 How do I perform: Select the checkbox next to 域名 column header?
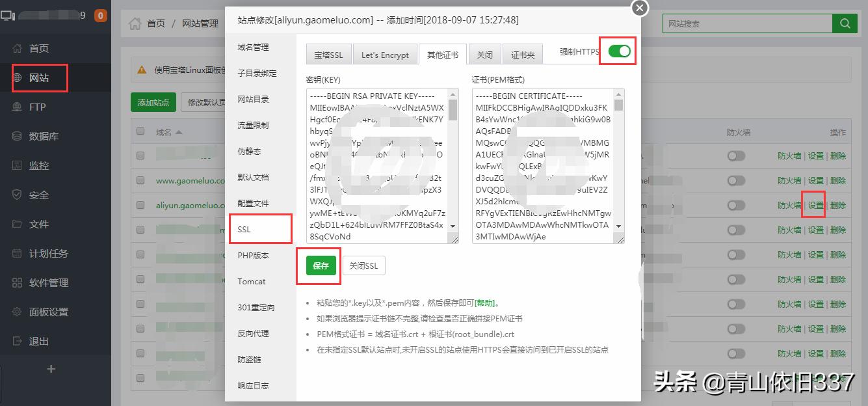140,130
